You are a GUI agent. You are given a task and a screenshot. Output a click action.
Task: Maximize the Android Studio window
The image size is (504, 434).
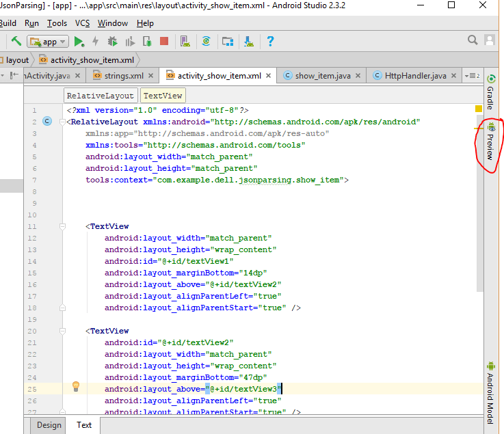click(451, 5)
